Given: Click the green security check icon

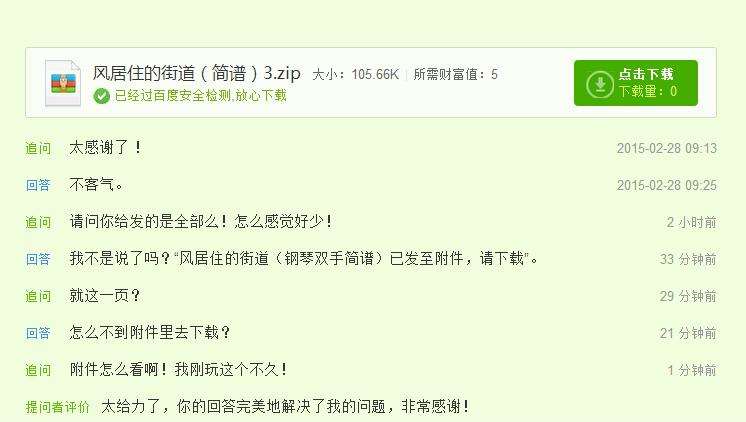Looking at the screenshot, I should tap(101, 96).
